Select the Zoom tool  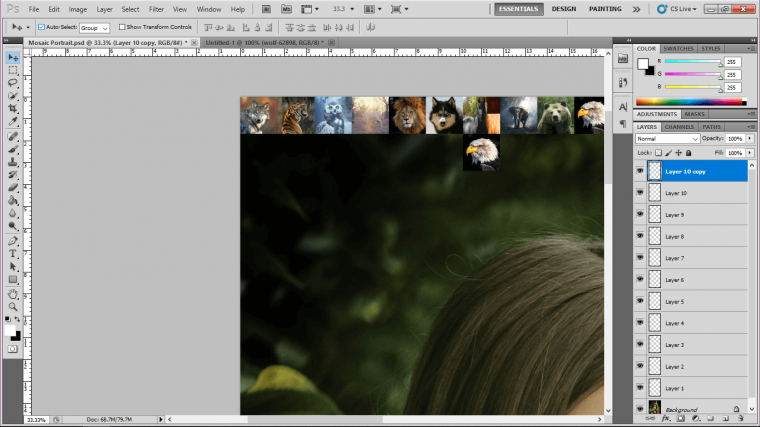(x=13, y=307)
